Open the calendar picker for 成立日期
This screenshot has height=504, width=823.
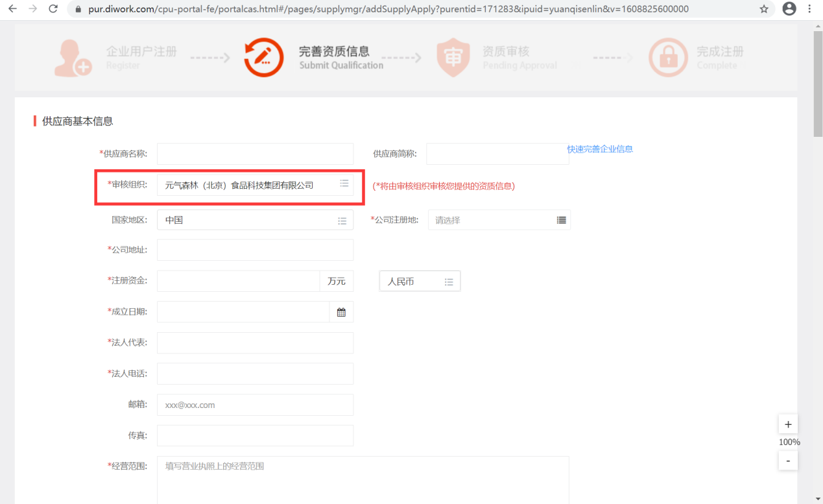[x=341, y=312]
